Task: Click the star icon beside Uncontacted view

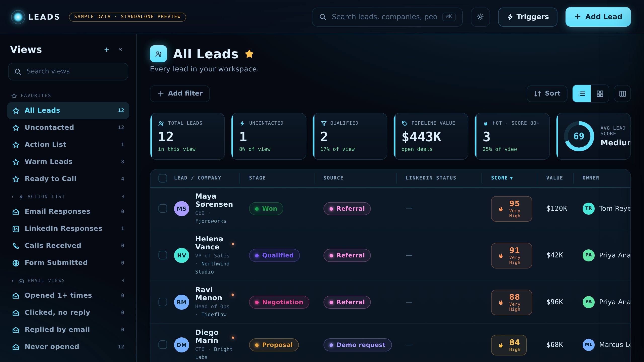Action: [16, 128]
